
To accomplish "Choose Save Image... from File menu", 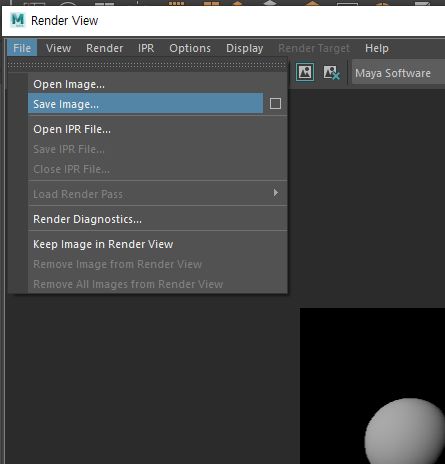I will tap(146, 104).
